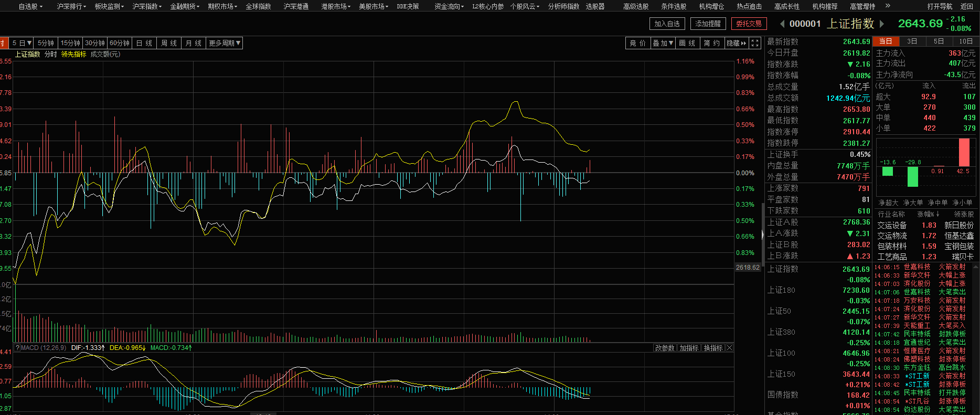Click the 委托交易 button
Viewport: 980px width, 415px height.
click(x=749, y=24)
